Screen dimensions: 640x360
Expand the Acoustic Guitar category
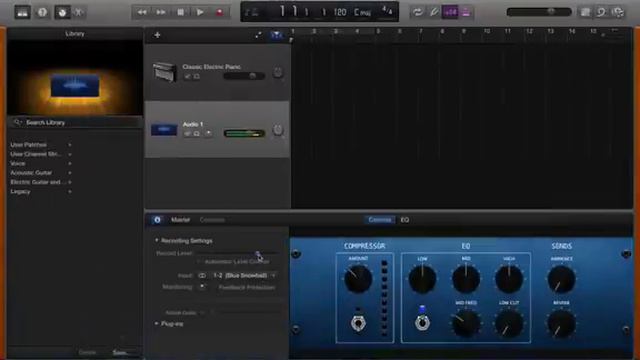(x=41, y=173)
